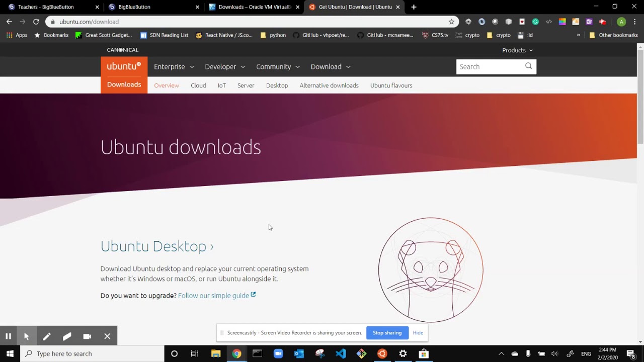Expand the Enterprise navigation dropdown
644x362 pixels.
tap(174, 66)
